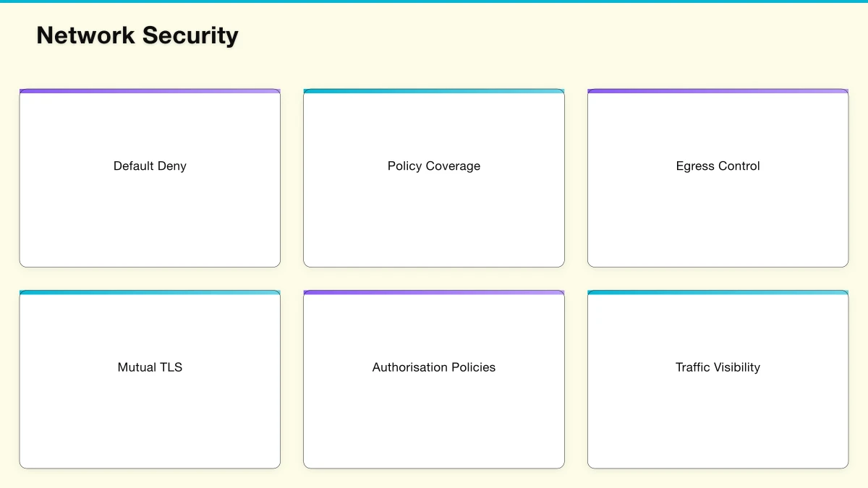Click the Egress Control card label
The image size is (868, 488).
718,166
